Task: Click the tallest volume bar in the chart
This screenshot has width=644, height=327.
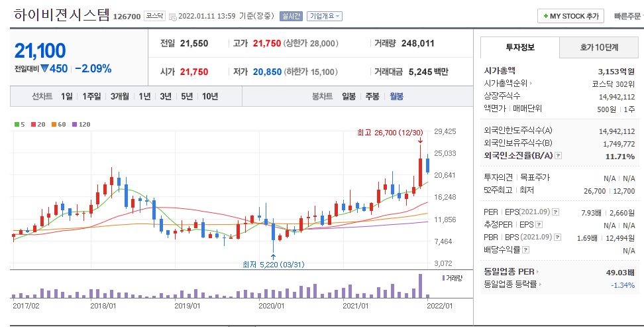Action: 420,286
